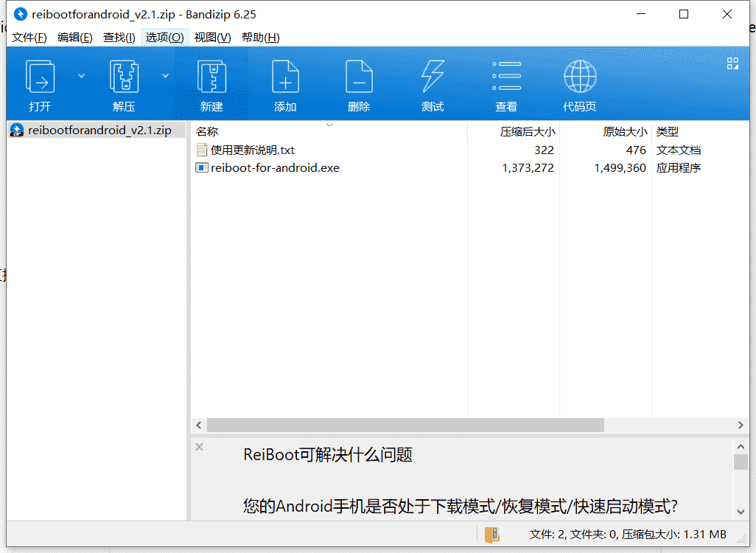Click the comment pane vertical scrollbar thumb
756x553 pixels.
[x=741, y=462]
